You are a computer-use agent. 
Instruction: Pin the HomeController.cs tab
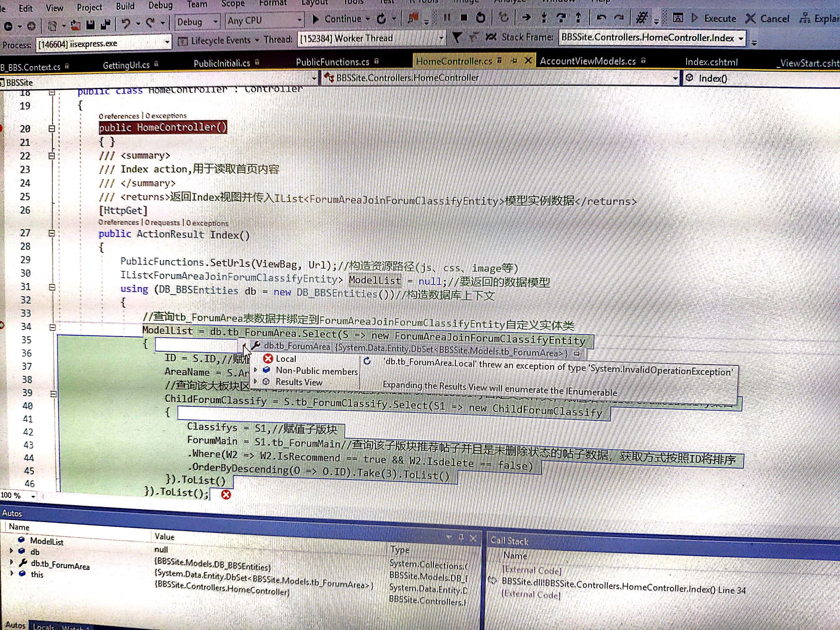[x=514, y=61]
